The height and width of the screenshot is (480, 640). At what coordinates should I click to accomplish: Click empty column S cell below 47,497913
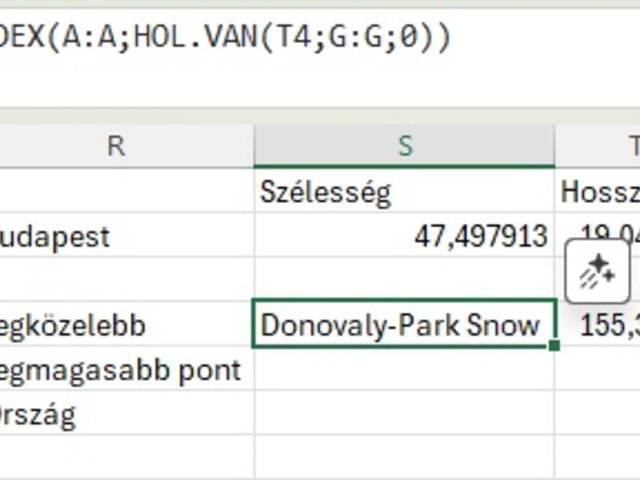pyautogui.click(x=404, y=279)
